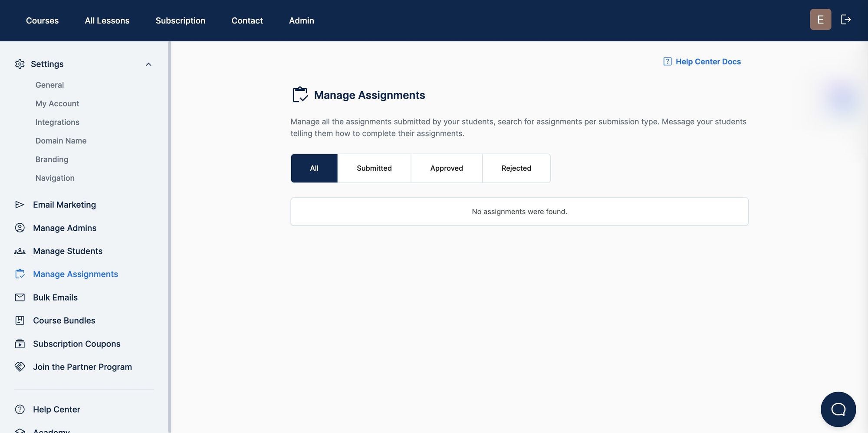Open Subscription in top navigation
This screenshot has width=868, height=433.
click(x=181, y=20)
